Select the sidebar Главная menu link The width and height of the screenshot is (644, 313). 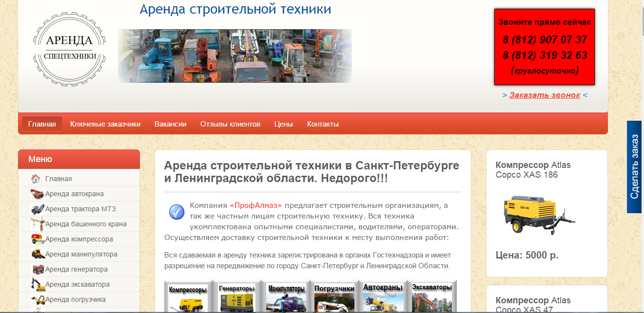click(59, 179)
